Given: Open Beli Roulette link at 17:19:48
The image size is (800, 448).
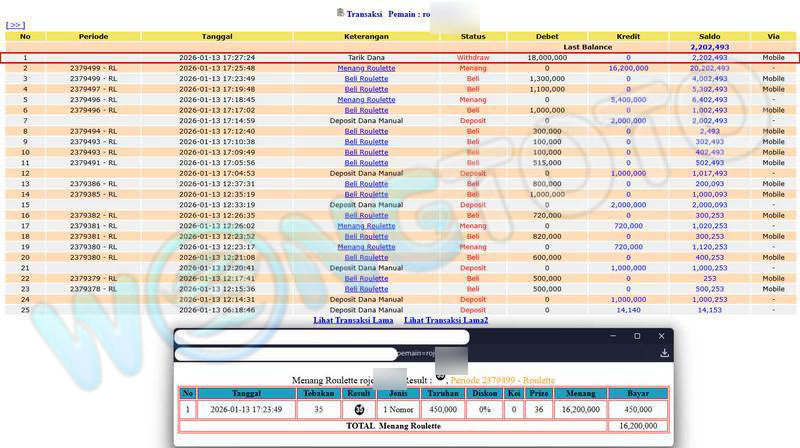Looking at the screenshot, I should coord(366,89).
